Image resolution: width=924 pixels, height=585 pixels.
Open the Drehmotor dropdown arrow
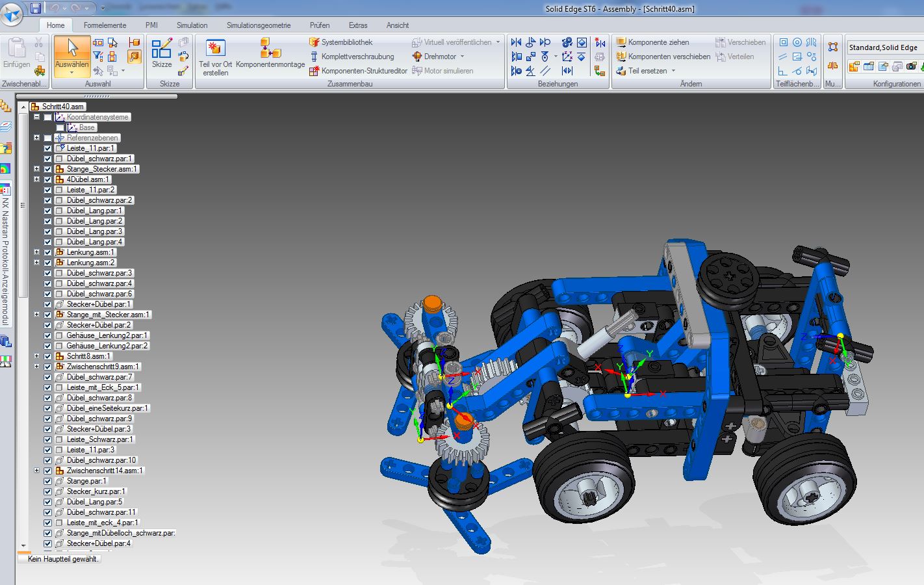(462, 57)
